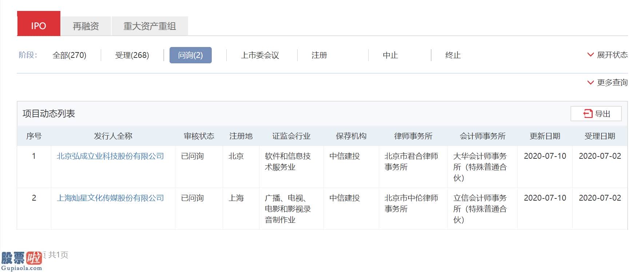Open the IPO tab

pos(39,24)
